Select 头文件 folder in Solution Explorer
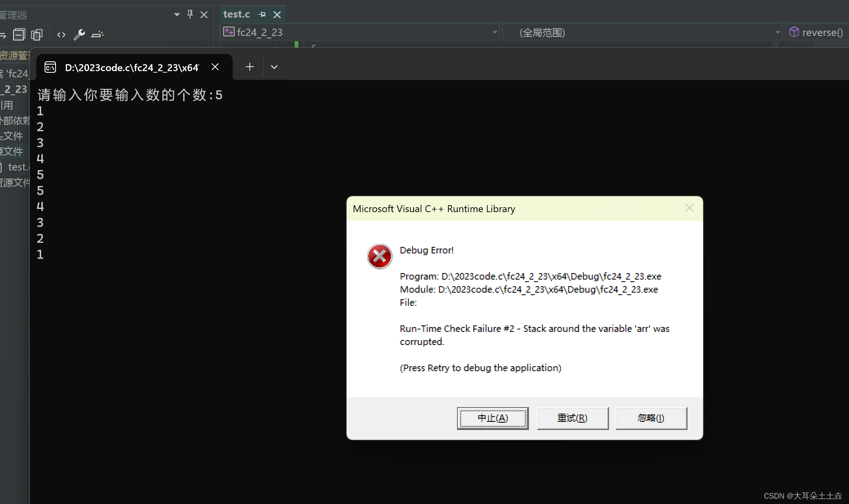849x504 pixels. pyautogui.click(x=11, y=136)
